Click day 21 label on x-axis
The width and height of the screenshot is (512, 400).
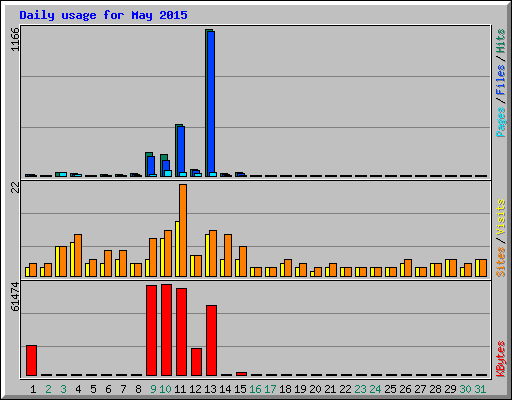click(330, 389)
